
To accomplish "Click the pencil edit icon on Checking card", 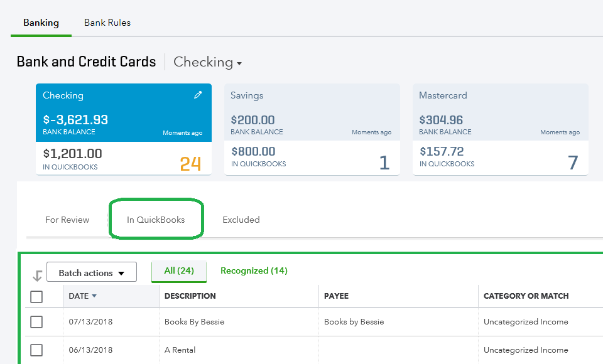I will tap(198, 95).
